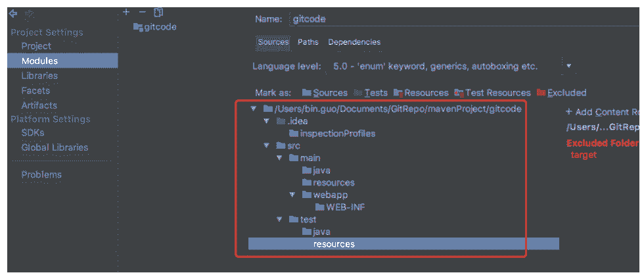Open the Language level dropdown
This screenshot has height=277, width=644.
click(x=568, y=66)
